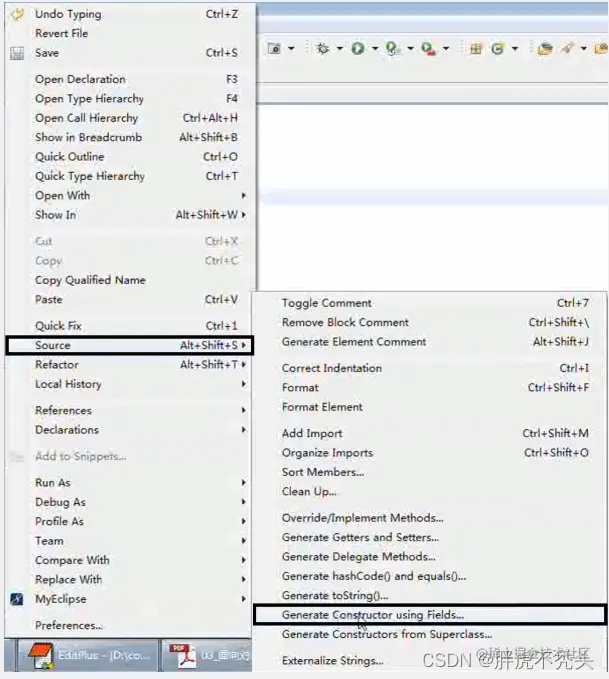Expand the Replace With submenu

[130, 579]
